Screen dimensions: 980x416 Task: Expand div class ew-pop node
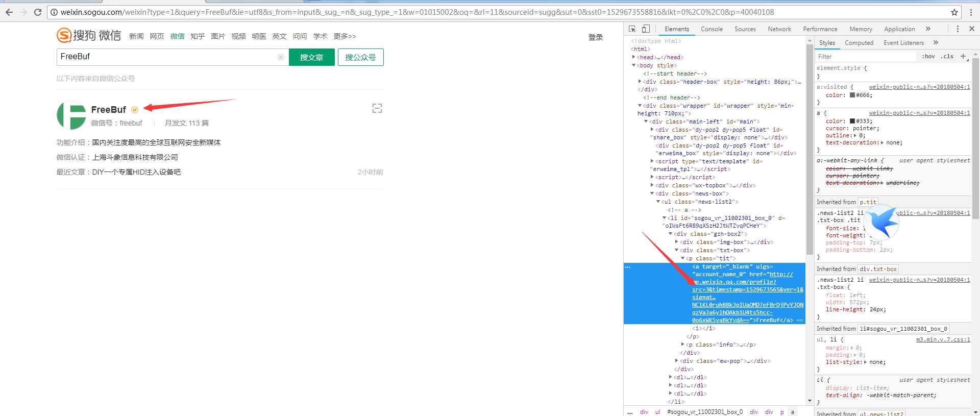677,361
